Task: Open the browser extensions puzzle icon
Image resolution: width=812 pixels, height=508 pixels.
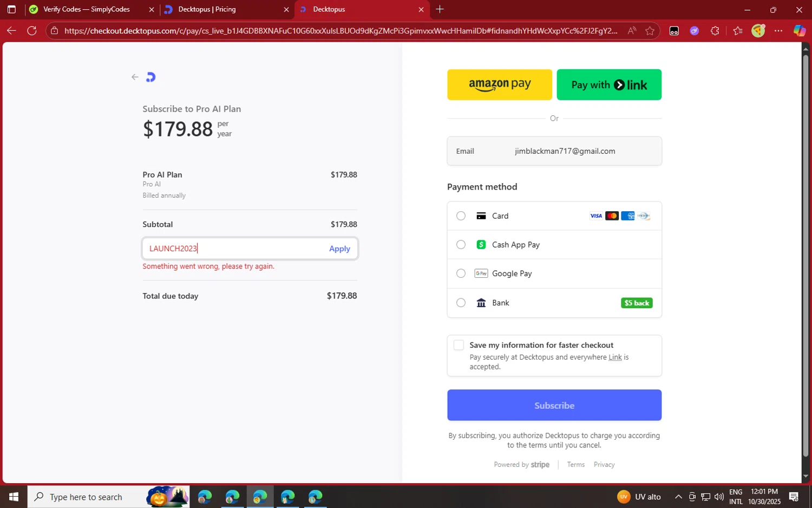Action: pos(715,31)
